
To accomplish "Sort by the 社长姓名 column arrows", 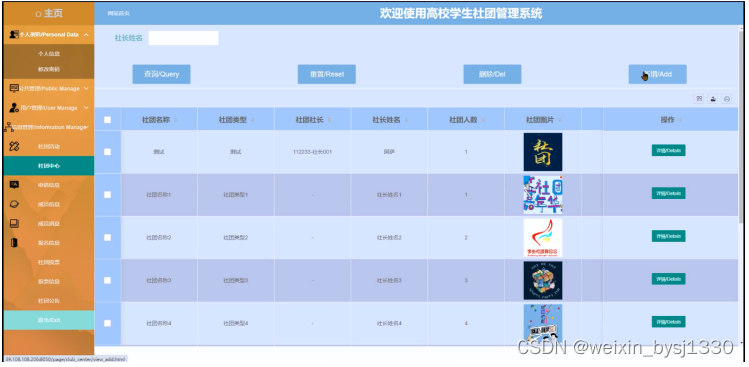I will pos(406,120).
